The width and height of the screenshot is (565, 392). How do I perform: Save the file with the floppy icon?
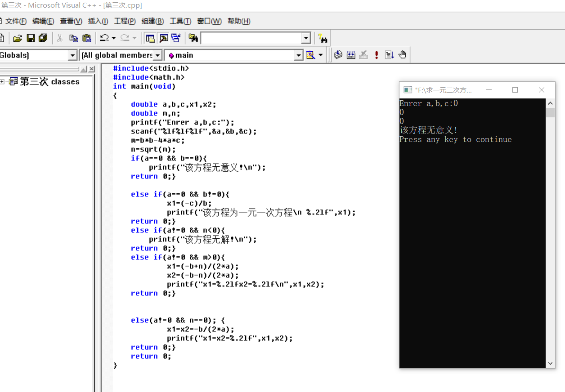click(x=31, y=38)
